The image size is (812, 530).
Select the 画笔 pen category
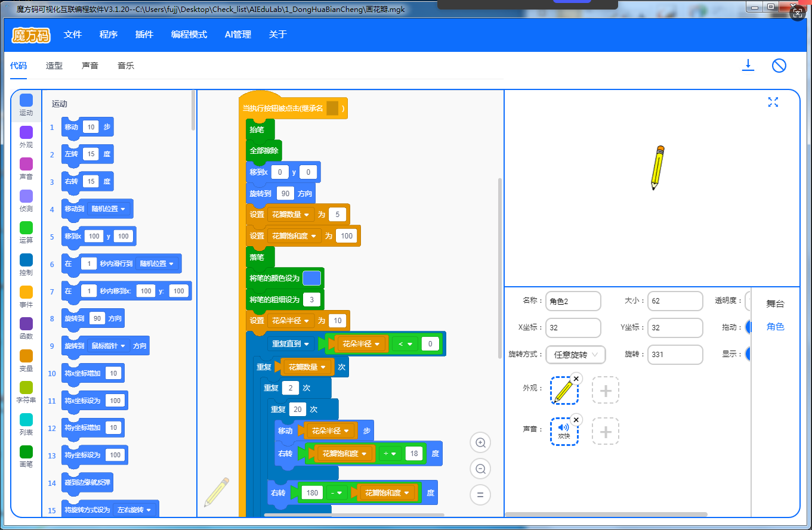pyautogui.click(x=26, y=456)
